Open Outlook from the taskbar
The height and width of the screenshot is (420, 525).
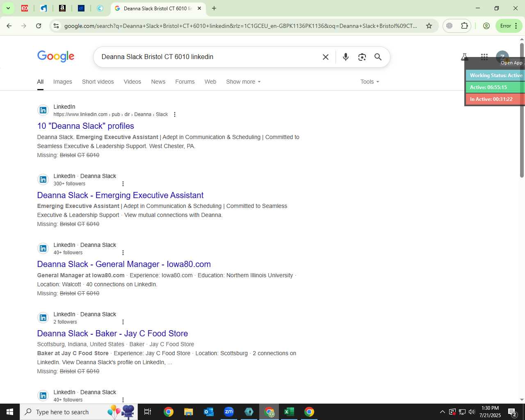point(209,412)
